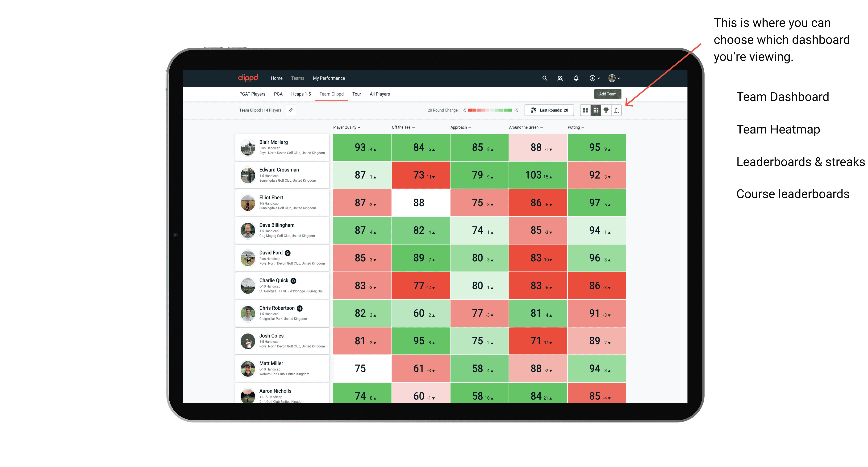Click the Add Team button

[x=608, y=94]
